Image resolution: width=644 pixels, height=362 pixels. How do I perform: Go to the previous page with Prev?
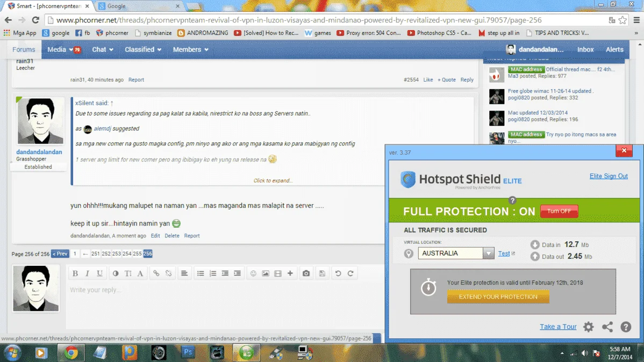[60, 254]
